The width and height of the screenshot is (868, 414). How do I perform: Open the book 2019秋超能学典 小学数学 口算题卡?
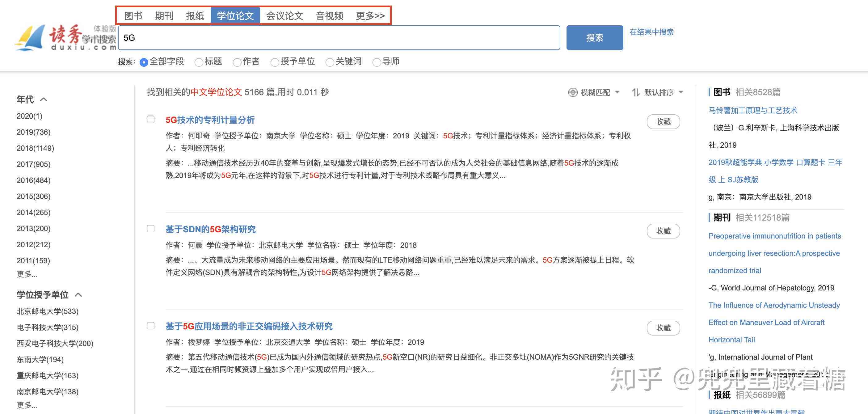(775, 171)
